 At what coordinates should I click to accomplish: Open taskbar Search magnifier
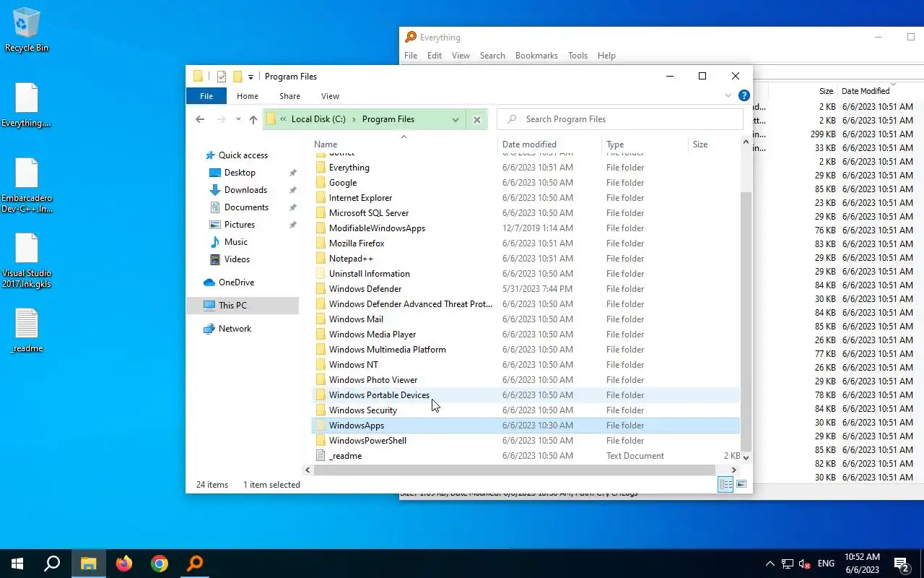tap(52, 564)
